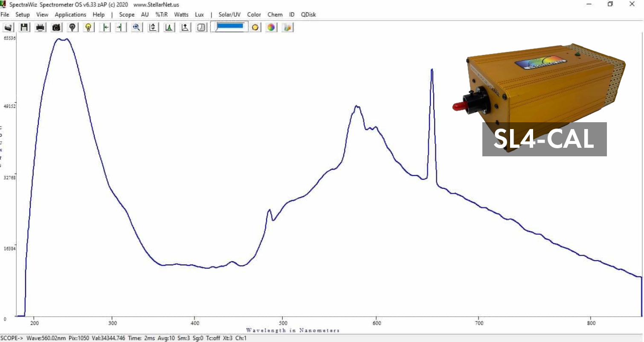Click the broad UV peak top near 240 nm
This screenshot has width=644, height=342.
(x=63, y=40)
